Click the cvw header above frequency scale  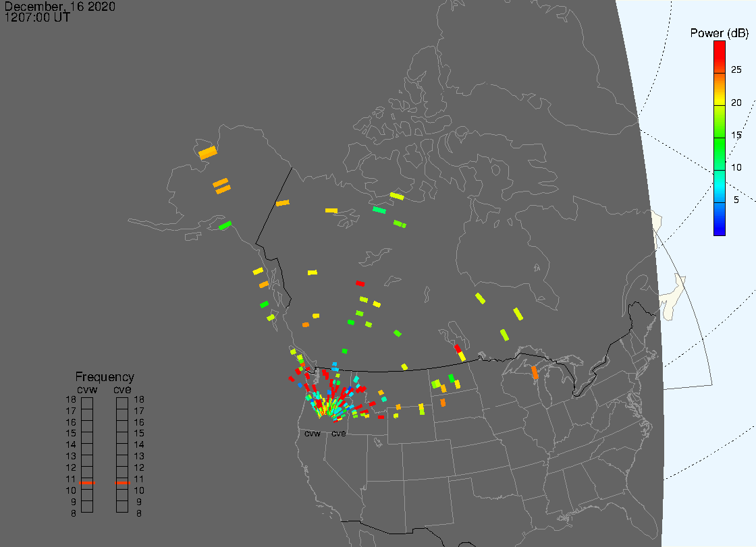point(87,389)
